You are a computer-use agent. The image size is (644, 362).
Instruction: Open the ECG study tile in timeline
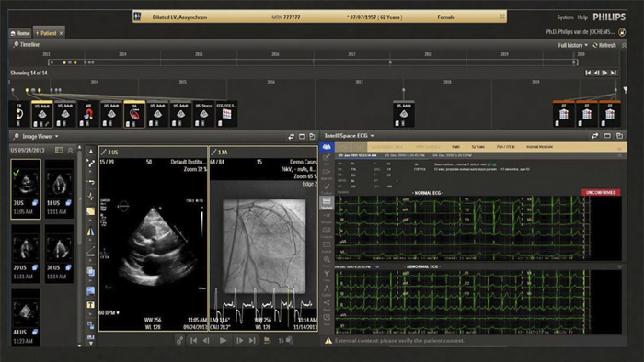click(x=226, y=114)
